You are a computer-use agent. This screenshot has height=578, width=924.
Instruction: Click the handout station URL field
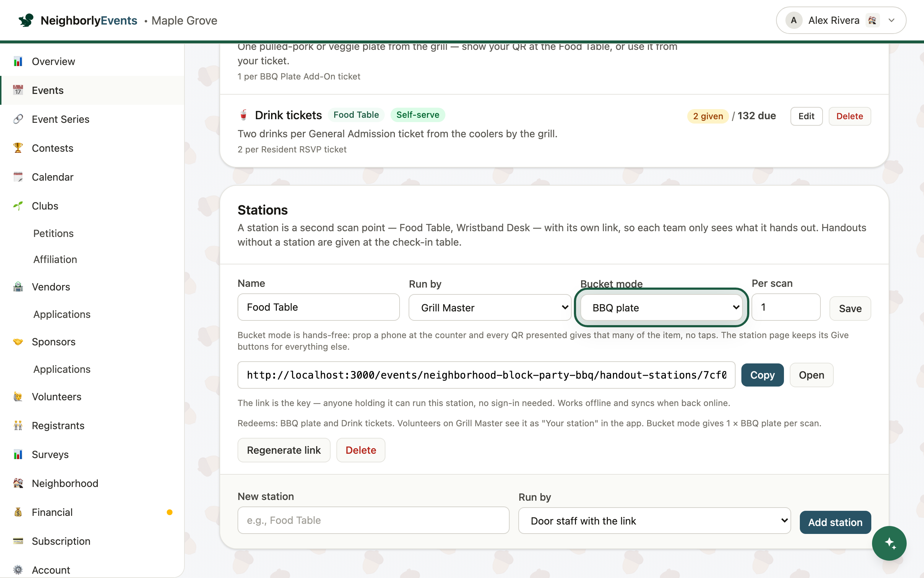[x=487, y=375]
